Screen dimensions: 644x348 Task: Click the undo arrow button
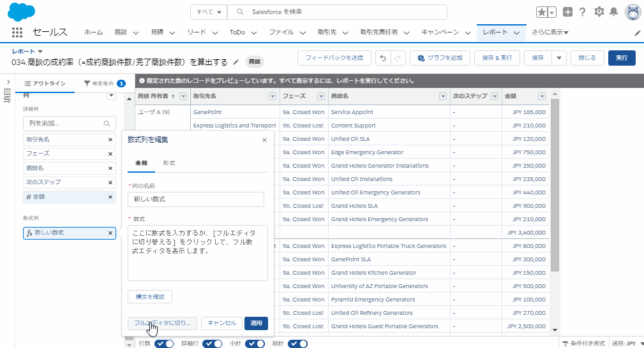383,58
